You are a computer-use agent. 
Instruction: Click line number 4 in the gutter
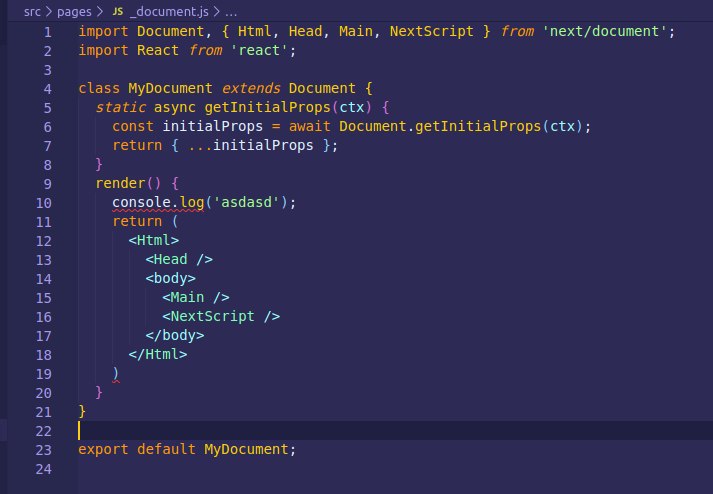click(47, 89)
